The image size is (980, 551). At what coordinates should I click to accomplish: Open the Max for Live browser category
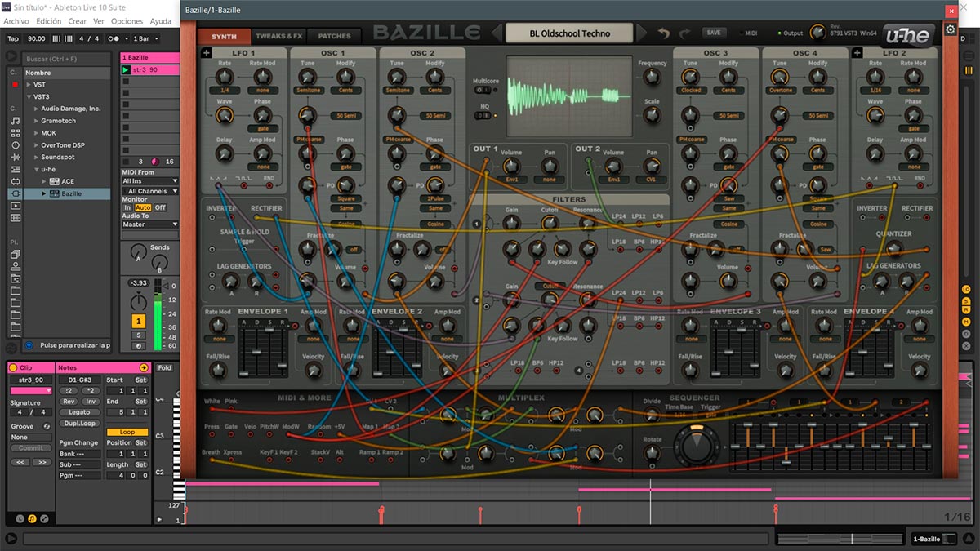(15, 182)
